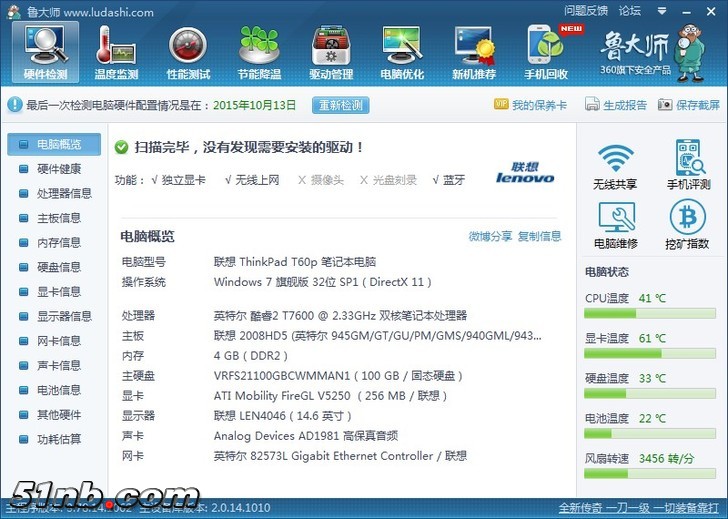Click the 复制信息 copy info link
The height and width of the screenshot is (519, 728).
pos(539,236)
